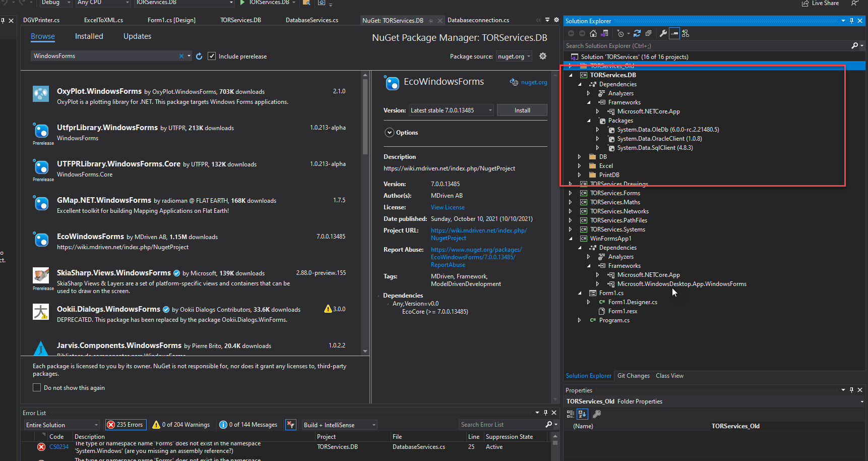Click the Categorized icon in Properties panel
The height and width of the screenshot is (461, 868).
[x=571, y=414]
